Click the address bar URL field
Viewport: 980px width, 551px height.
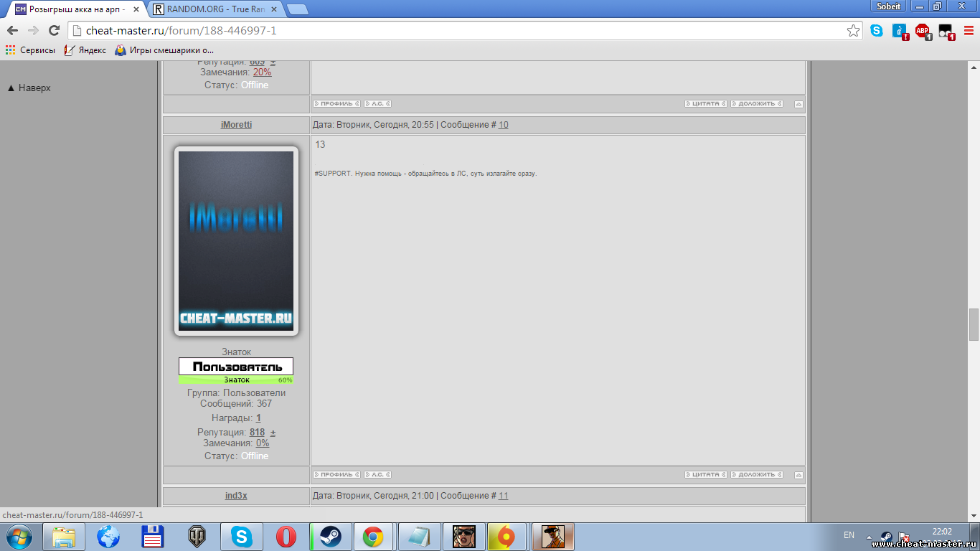click(x=459, y=30)
